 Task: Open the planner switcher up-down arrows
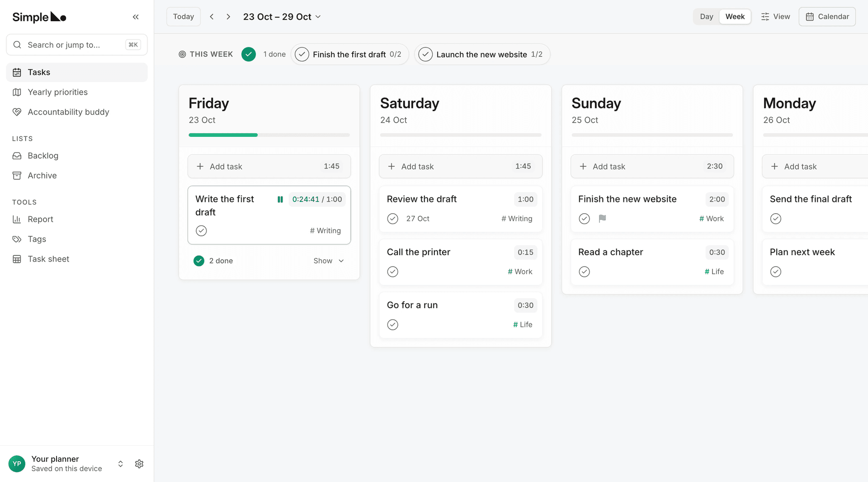point(121,464)
